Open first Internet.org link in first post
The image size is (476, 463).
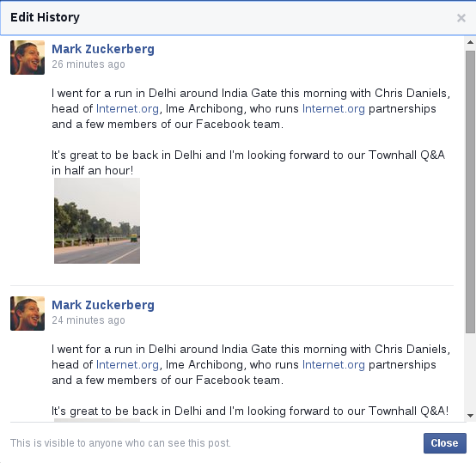click(x=127, y=108)
